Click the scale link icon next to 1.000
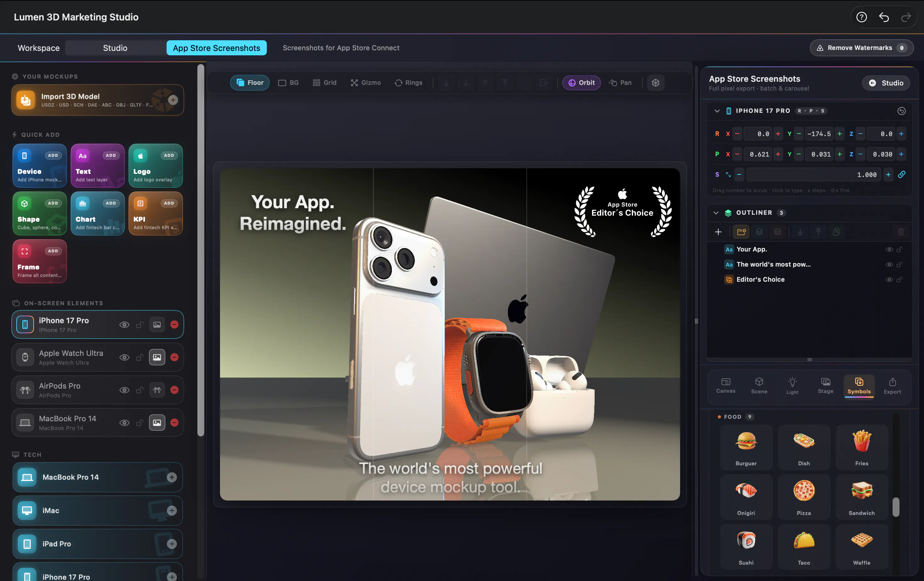The height and width of the screenshot is (581, 924). pos(901,174)
